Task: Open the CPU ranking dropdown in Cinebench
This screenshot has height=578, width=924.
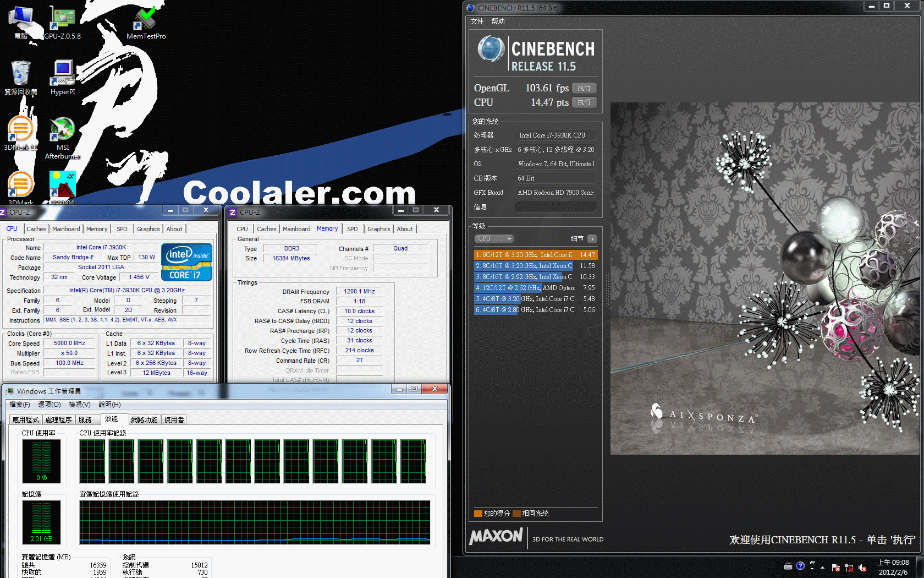Action: pyautogui.click(x=494, y=238)
